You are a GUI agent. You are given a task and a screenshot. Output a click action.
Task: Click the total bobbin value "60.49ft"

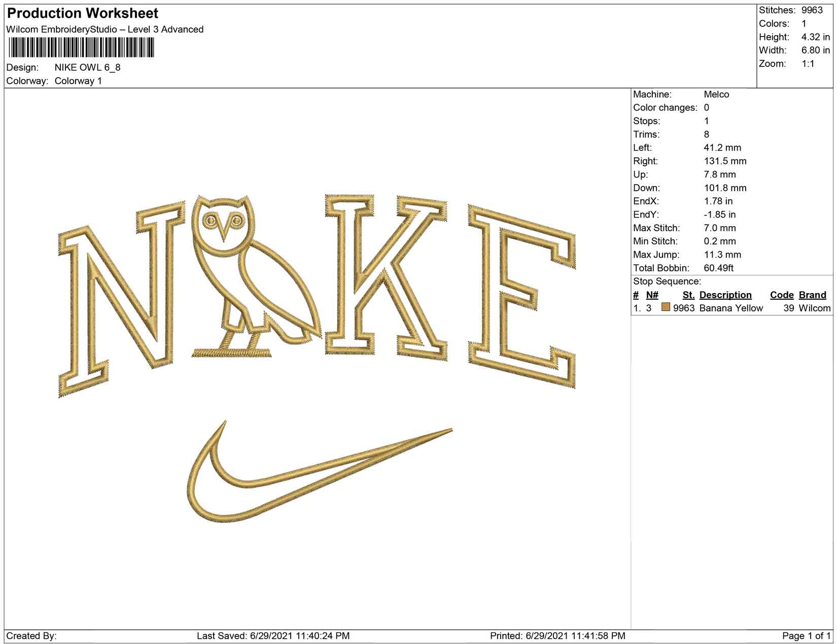(719, 268)
